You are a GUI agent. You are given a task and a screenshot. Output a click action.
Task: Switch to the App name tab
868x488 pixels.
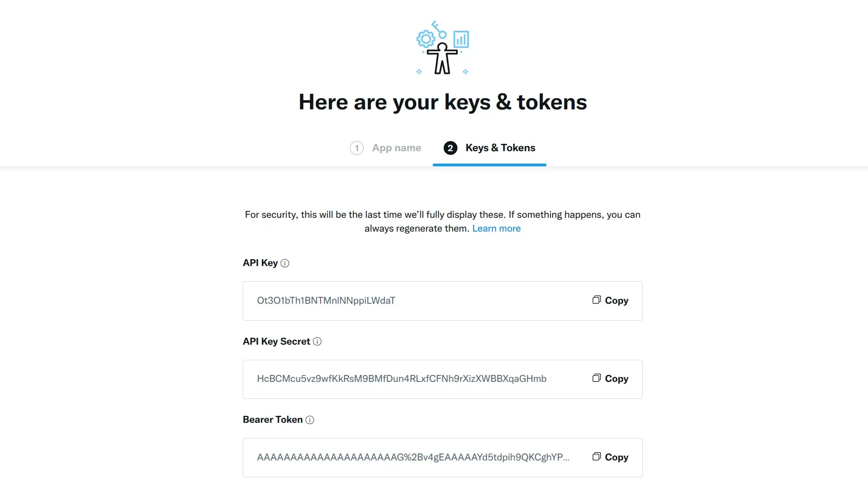tap(396, 148)
